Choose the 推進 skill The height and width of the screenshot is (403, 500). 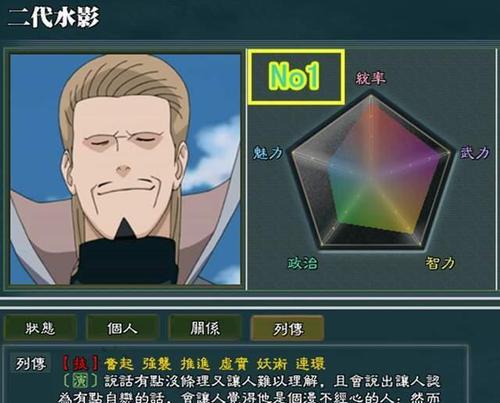[195, 364]
